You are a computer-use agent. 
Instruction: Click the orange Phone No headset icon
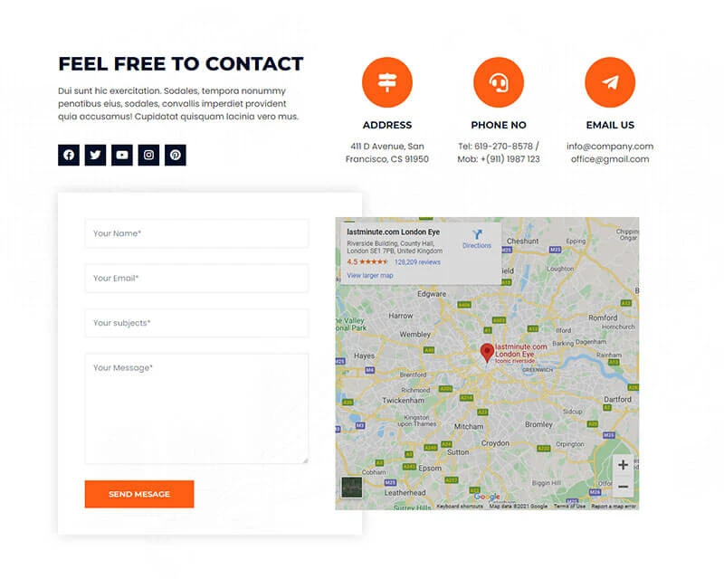click(499, 82)
